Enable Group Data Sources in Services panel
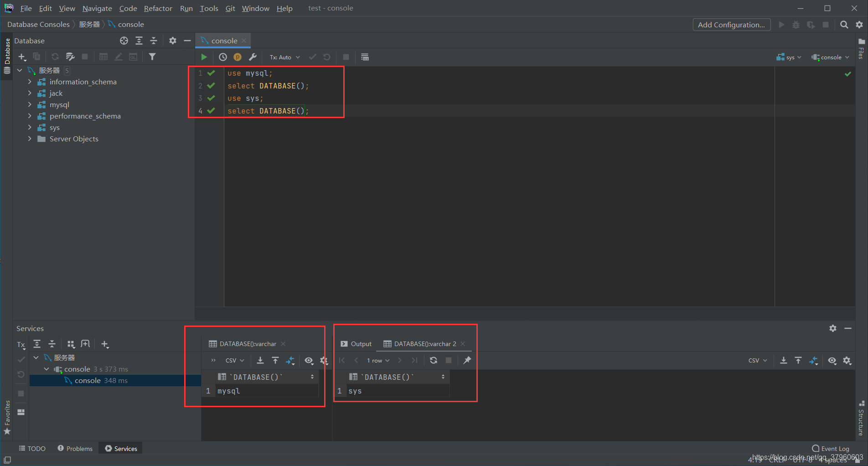The height and width of the screenshot is (466, 868). (71, 344)
